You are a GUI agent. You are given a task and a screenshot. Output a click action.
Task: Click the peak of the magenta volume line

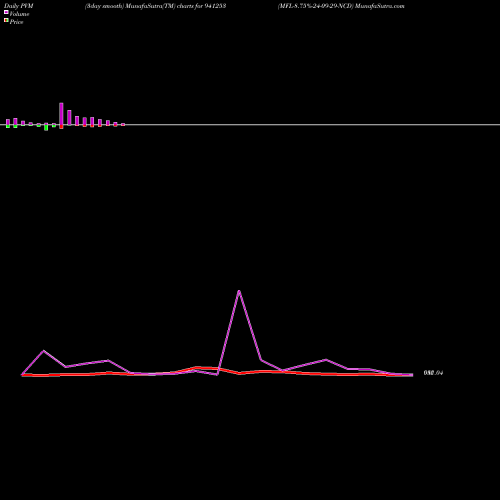(239, 291)
